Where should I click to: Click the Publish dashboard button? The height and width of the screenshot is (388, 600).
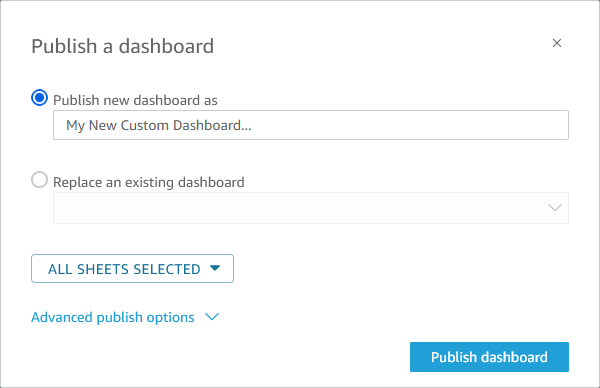click(489, 357)
